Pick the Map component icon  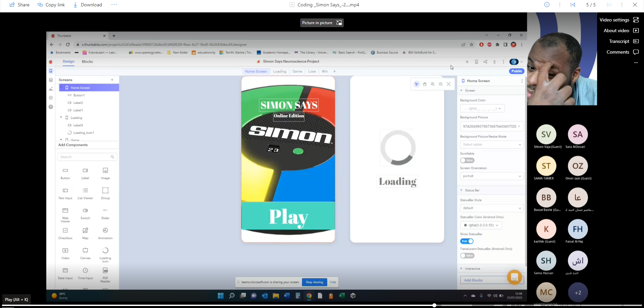[x=85, y=231]
